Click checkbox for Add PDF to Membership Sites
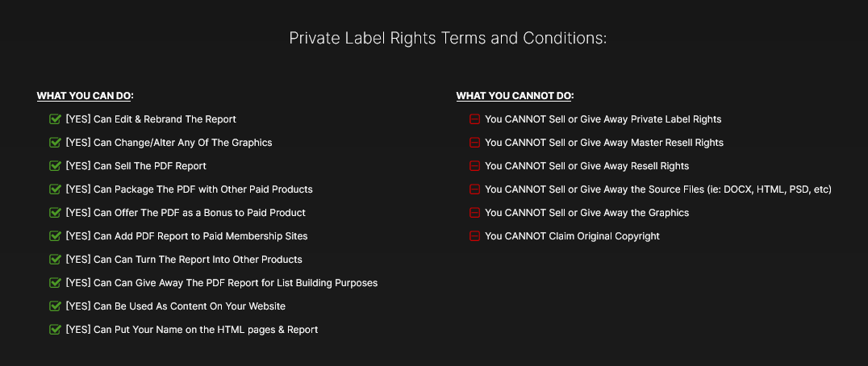This screenshot has width=868, height=366. [55, 236]
